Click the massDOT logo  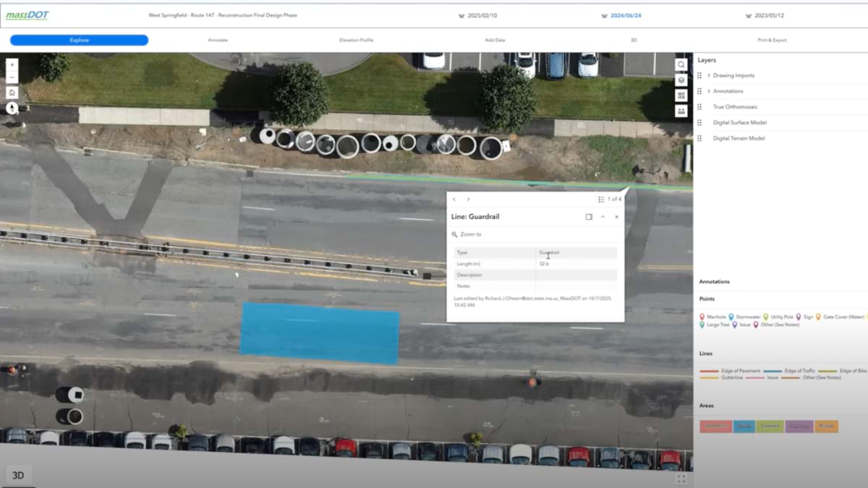pyautogui.click(x=27, y=15)
